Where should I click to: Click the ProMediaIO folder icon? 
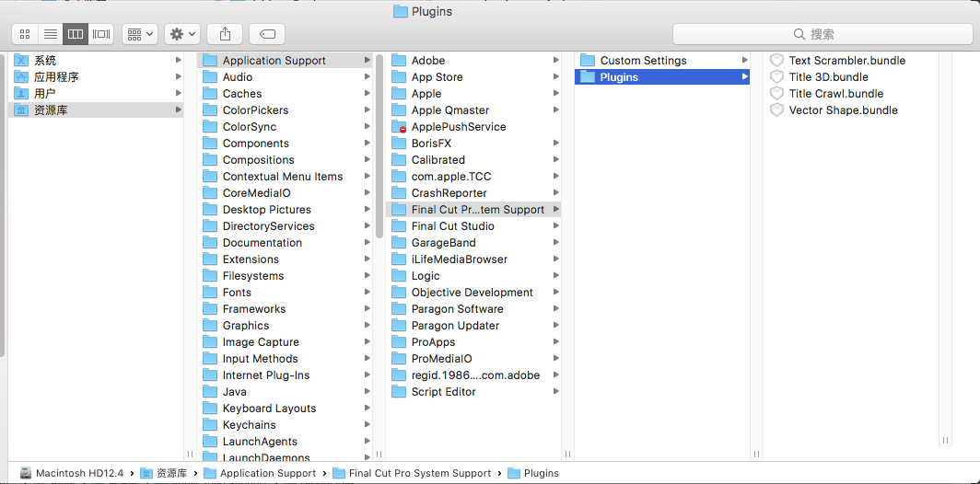399,359
